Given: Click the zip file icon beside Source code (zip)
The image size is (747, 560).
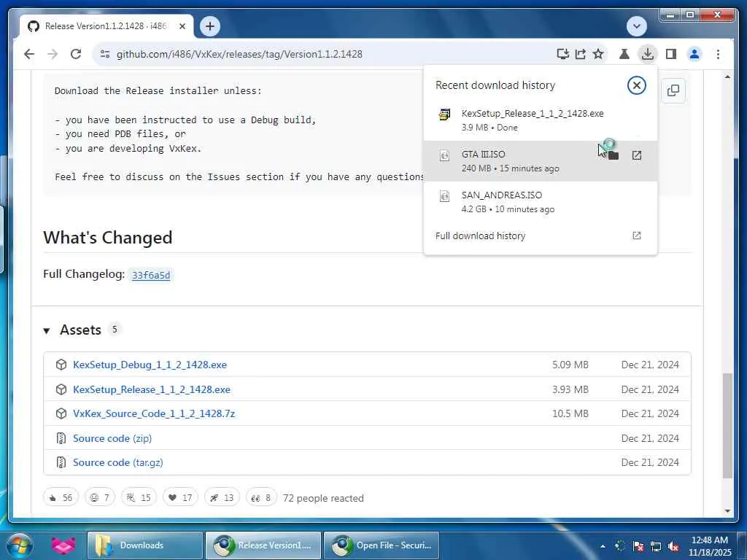Looking at the screenshot, I should click(x=61, y=438).
